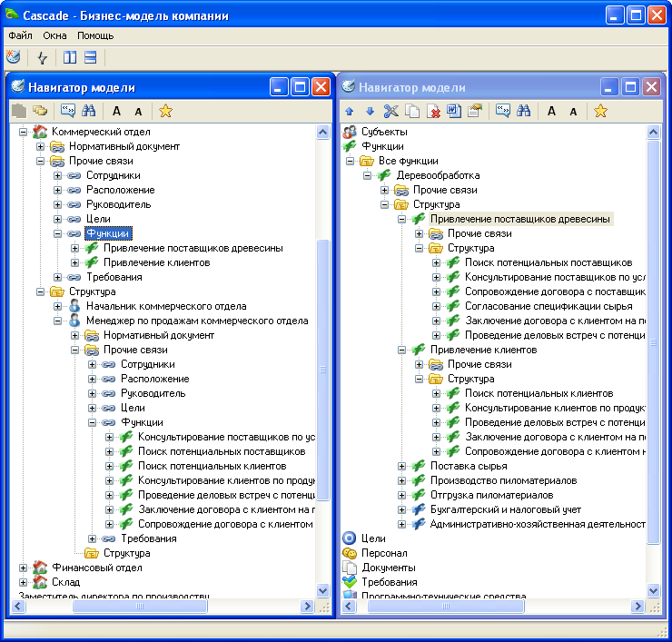Click the code view icon in right navigator toolbar
672x642 pixels.
coord(502,111)
